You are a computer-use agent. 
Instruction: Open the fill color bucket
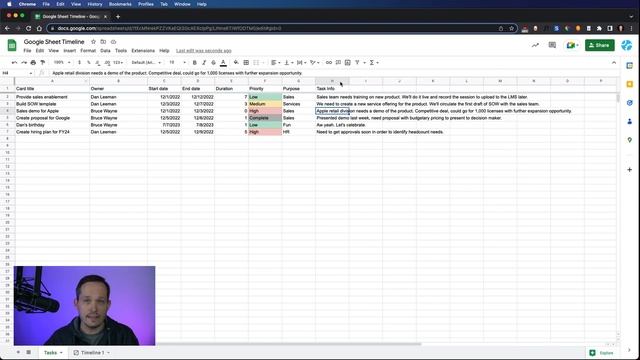coord(236,62)
